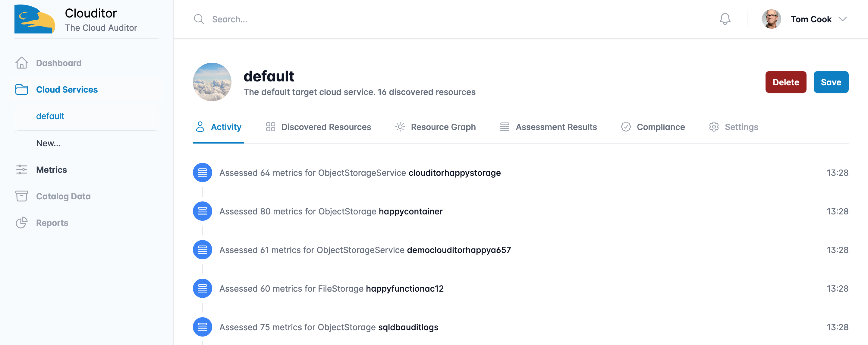This screenshot has width=868, height=345.
Task: Switch to the Discovered Resources tab
Action: (x=318, y=127)
